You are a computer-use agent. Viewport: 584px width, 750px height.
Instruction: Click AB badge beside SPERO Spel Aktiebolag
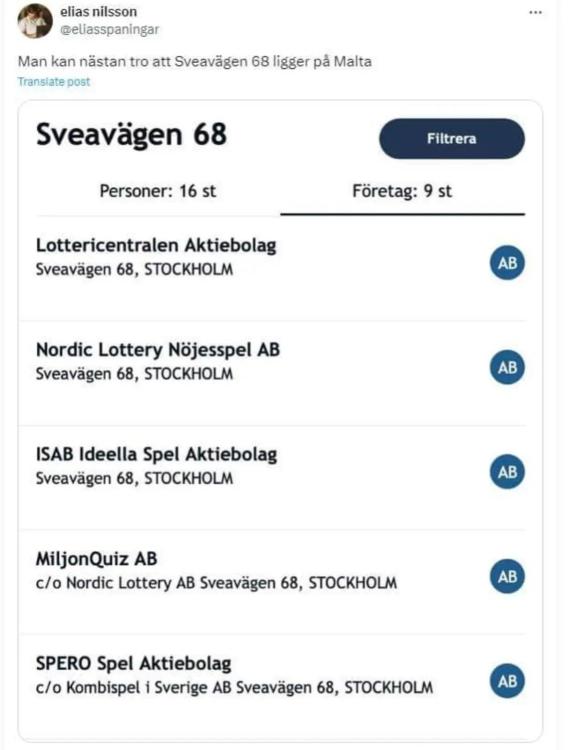pos(507,681)
